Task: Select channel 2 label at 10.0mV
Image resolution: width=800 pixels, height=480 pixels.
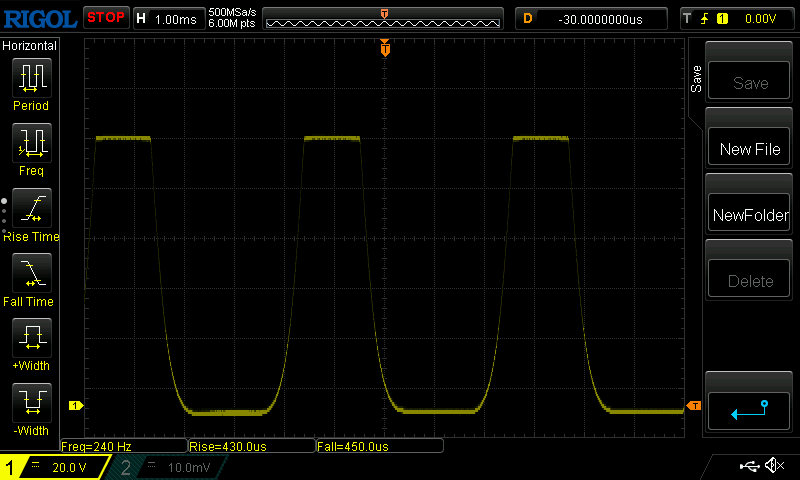Action: tap(168, 467)
